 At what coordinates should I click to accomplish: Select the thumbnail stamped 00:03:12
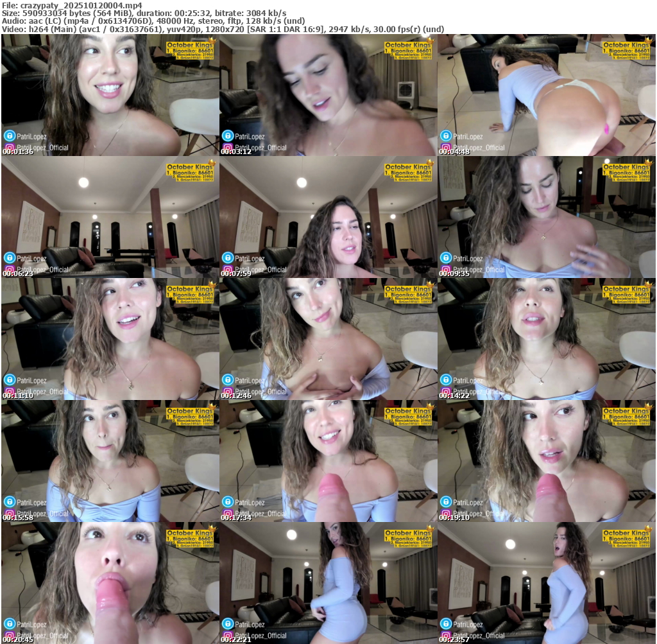tap(328, 95)
